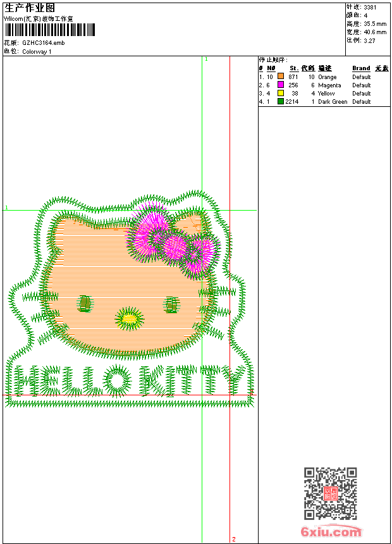The height and width of the screenshot is (544, 392).
Task: Click the yellow nose of the cat
Action: (x=130, y=318)
